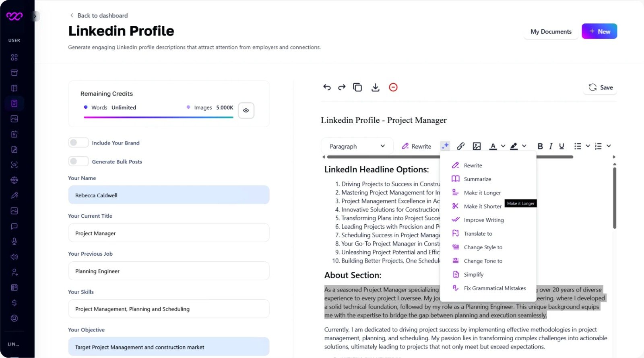Open the speaker volume icon in sidebar

coord(14,257)
